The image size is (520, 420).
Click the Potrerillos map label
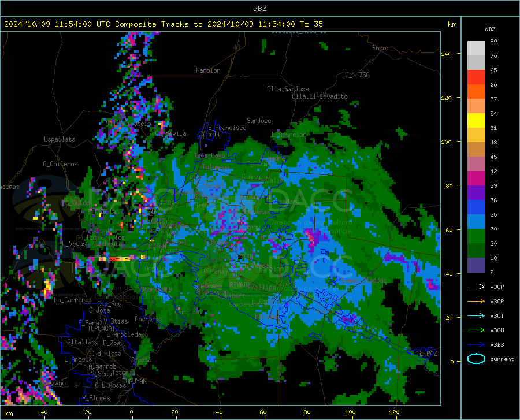(x=106, y=237)
